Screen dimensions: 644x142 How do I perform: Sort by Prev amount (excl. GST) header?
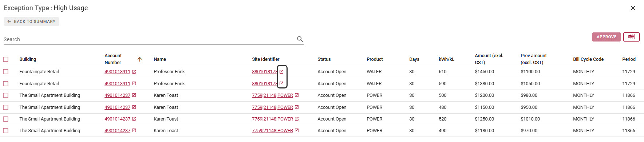point(534,59)
